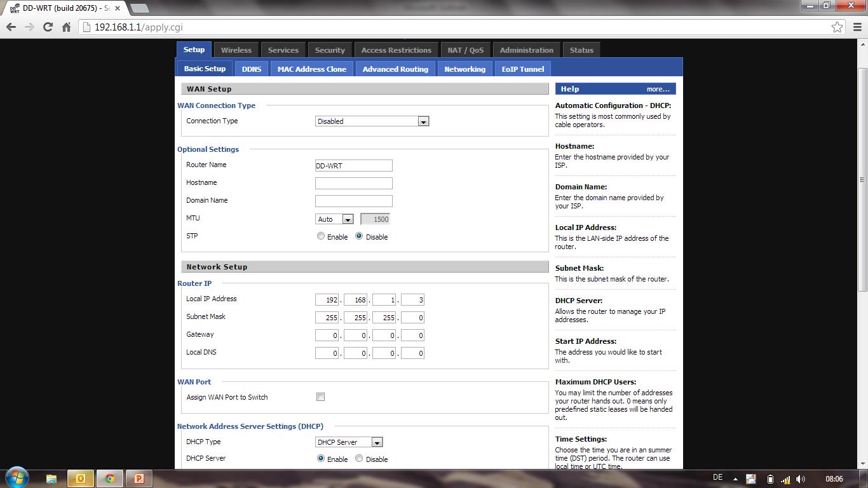868x488 pixels.
Task: Open the NAT / QoS tab
Action: click(x=466, y=50)
